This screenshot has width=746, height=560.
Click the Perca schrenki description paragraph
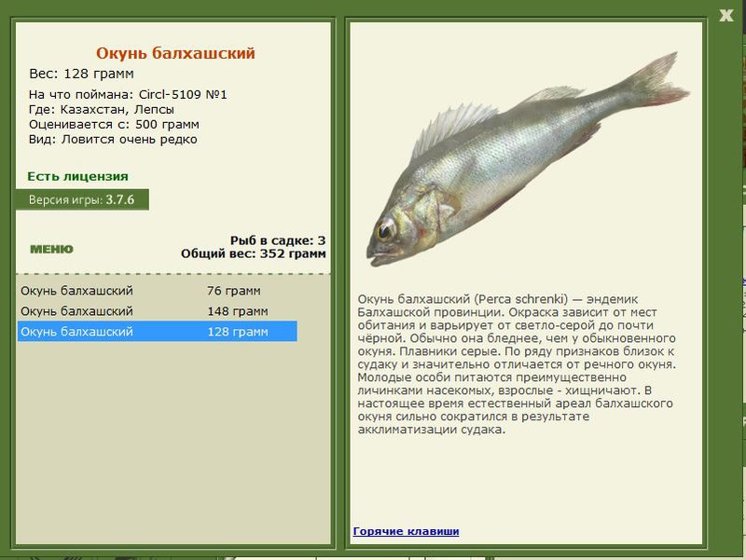(x=517, y=364)
